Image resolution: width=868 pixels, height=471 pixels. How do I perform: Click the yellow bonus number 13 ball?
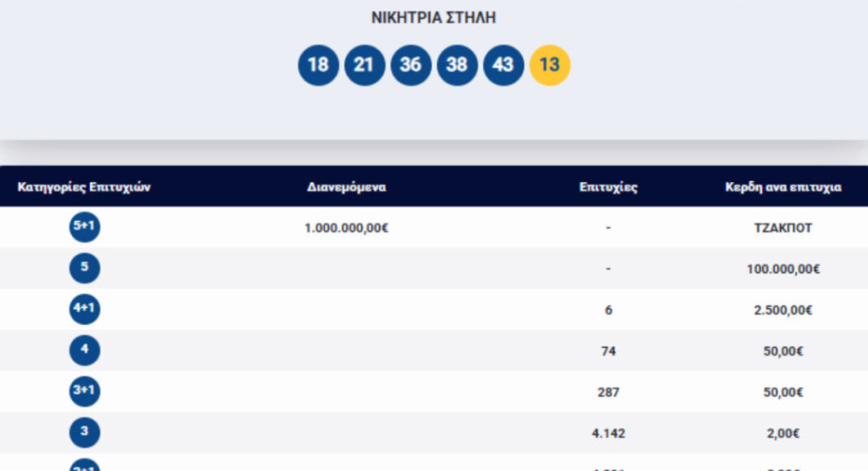(x=550, y=65)
